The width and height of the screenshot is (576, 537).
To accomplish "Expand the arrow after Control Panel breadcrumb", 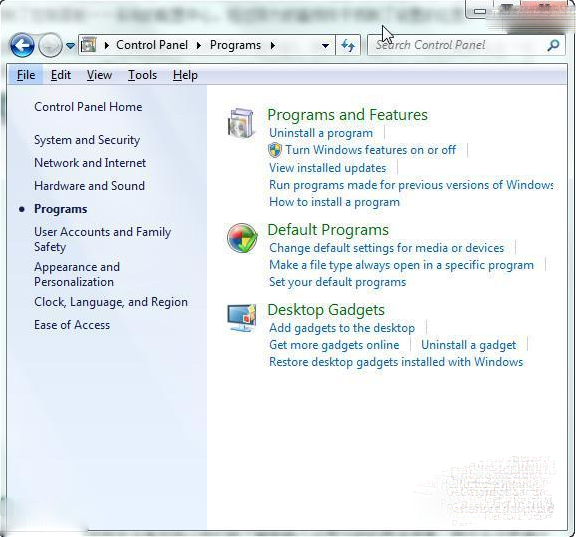I will (199, 46).
